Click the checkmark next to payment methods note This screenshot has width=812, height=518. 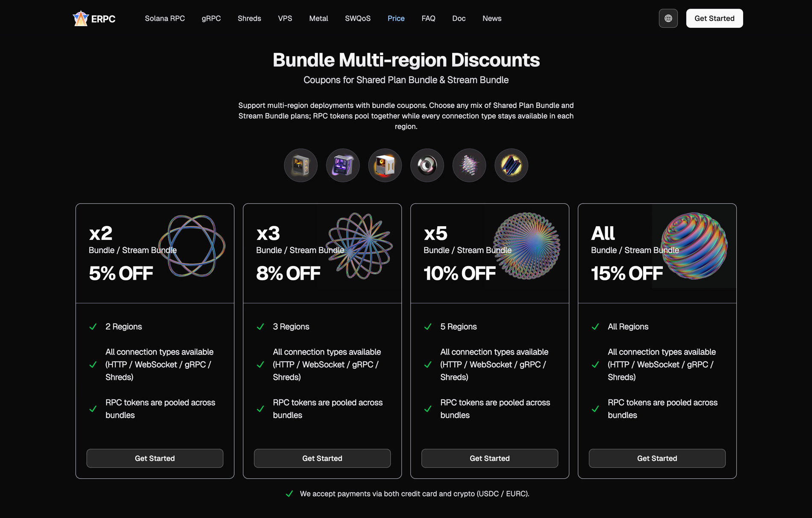click(x=289, y=494)
